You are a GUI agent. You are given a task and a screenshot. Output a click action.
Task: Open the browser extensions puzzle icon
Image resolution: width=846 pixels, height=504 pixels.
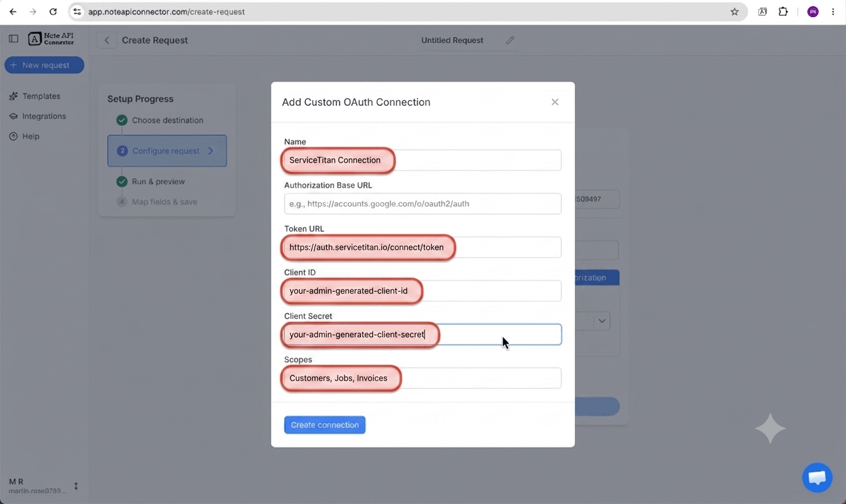coord(783,12)
